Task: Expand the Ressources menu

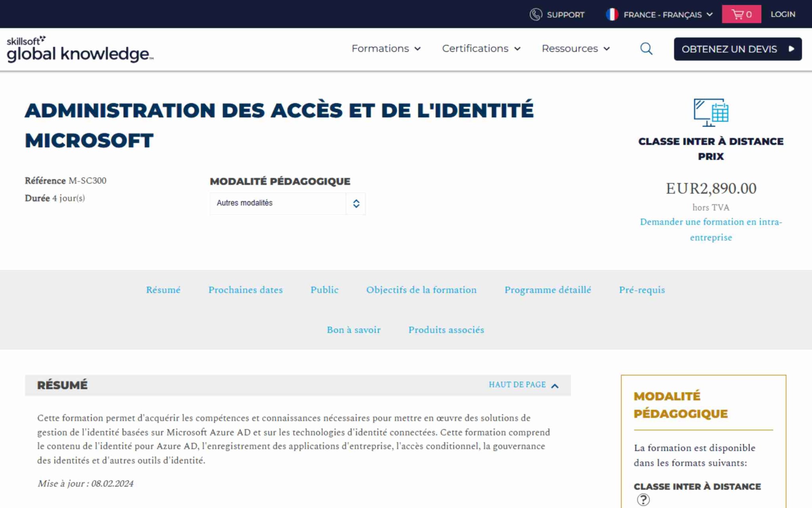Action: point(576,48)
